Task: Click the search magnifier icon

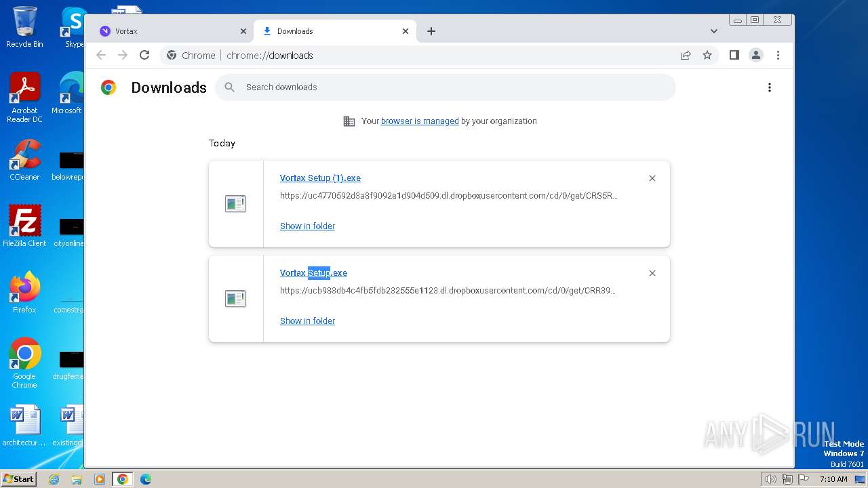Action: tap(230, 87)
